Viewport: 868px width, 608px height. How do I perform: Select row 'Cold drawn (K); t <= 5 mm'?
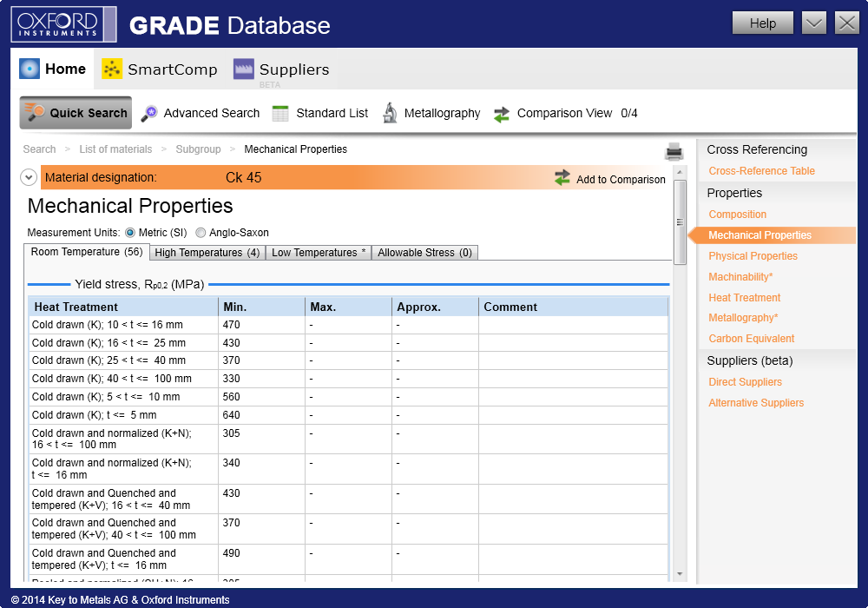348,415
